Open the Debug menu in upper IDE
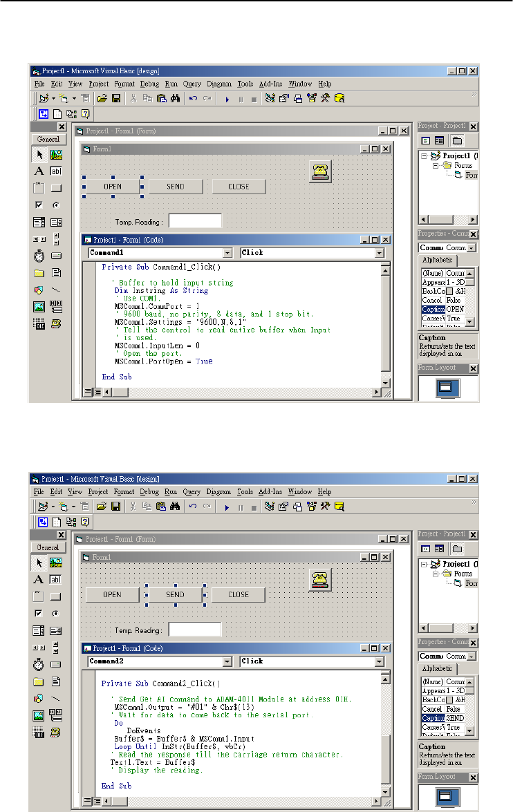Screen dimensions: 513x812 150,84
